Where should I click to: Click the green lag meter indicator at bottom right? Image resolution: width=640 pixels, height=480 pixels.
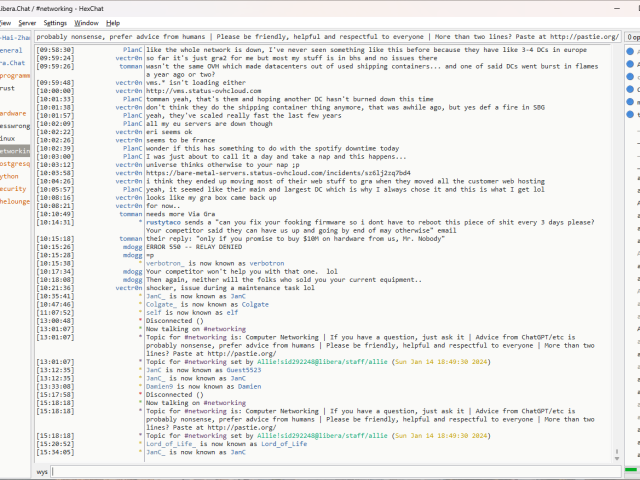(x=631, y=471)
